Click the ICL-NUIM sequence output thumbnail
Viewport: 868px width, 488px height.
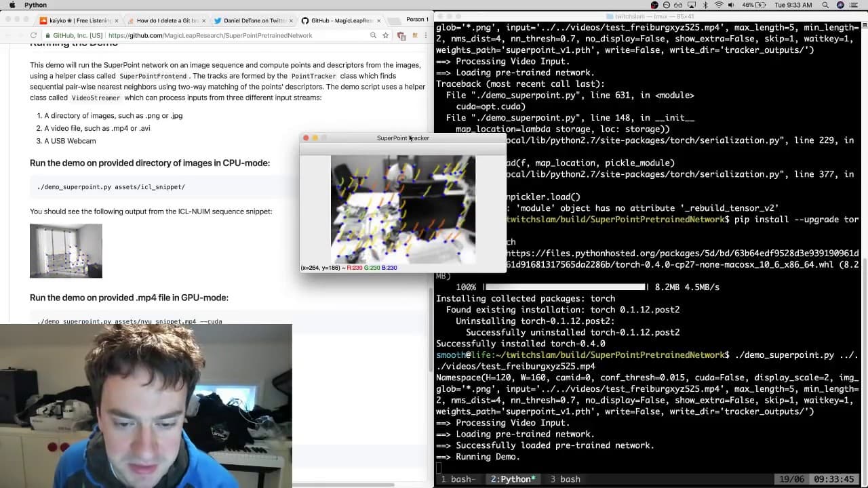coord(66,251)
